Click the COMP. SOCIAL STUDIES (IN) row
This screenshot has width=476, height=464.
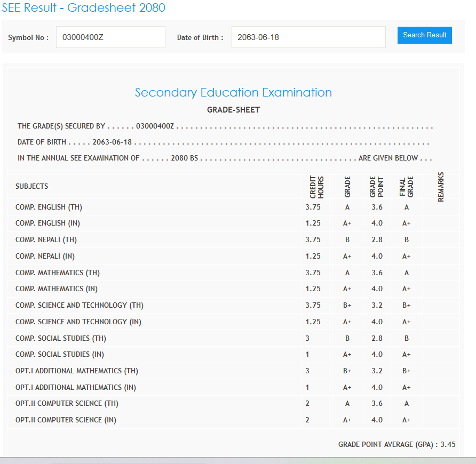60,355
